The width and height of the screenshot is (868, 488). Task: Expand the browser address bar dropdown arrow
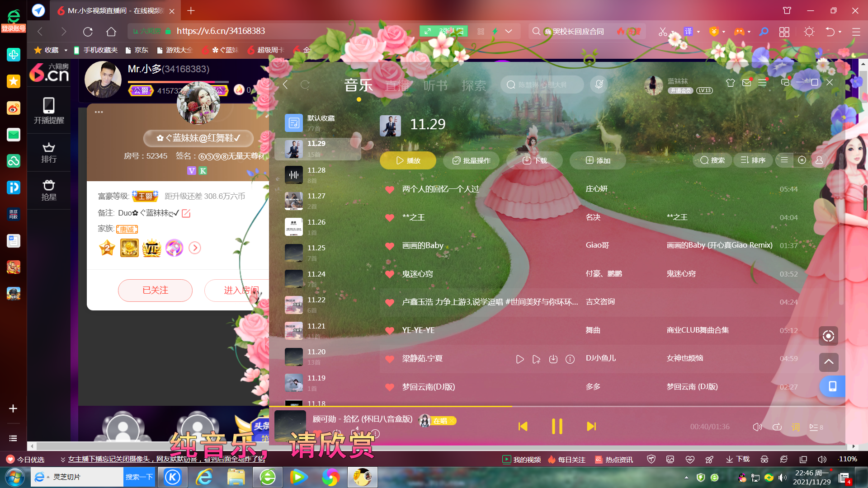(509, 31)
